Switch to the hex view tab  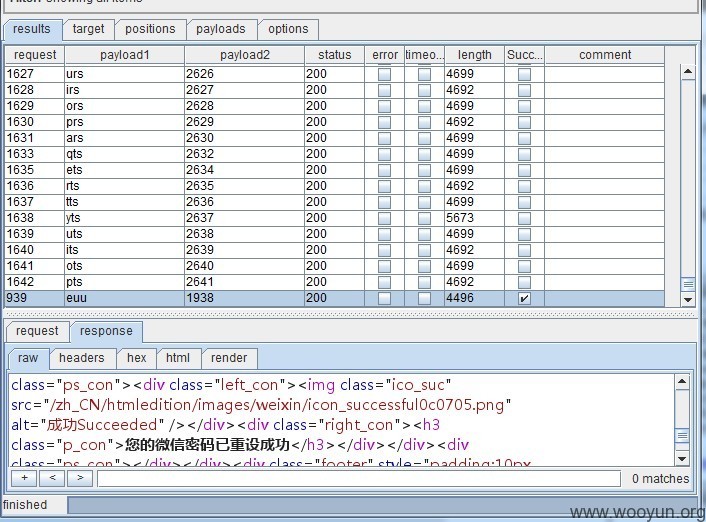click(136, 359)
